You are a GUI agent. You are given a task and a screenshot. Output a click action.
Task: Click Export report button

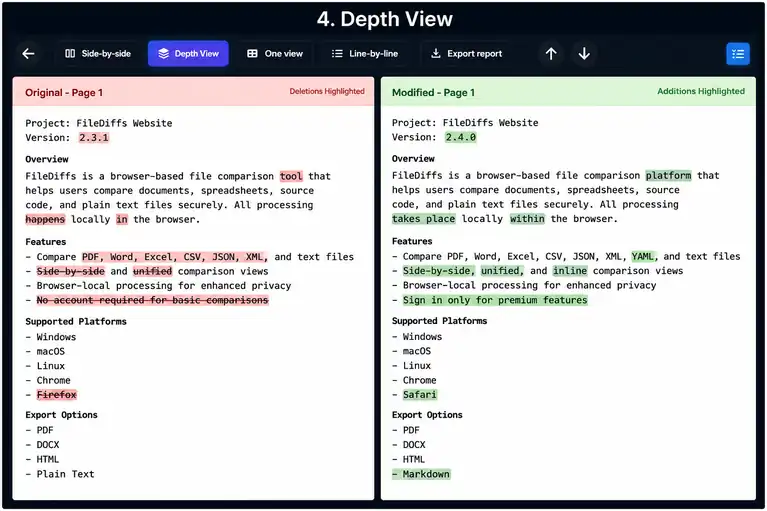point(467,54)
